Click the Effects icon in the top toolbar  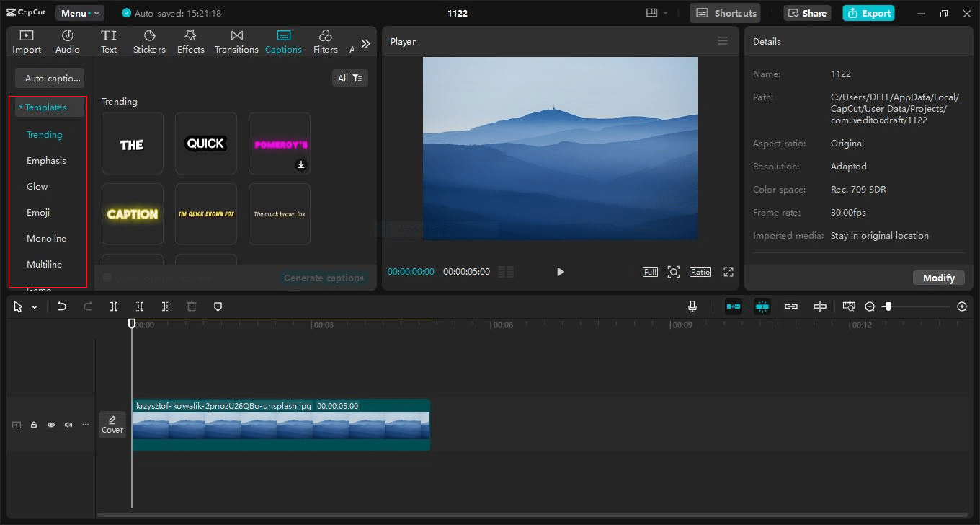[190, 40]
